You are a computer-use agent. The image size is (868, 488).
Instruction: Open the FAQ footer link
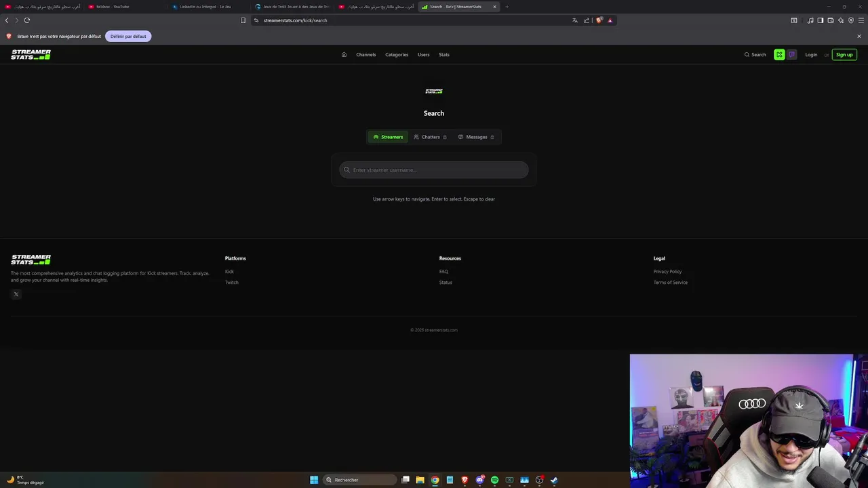pos(443,272)
